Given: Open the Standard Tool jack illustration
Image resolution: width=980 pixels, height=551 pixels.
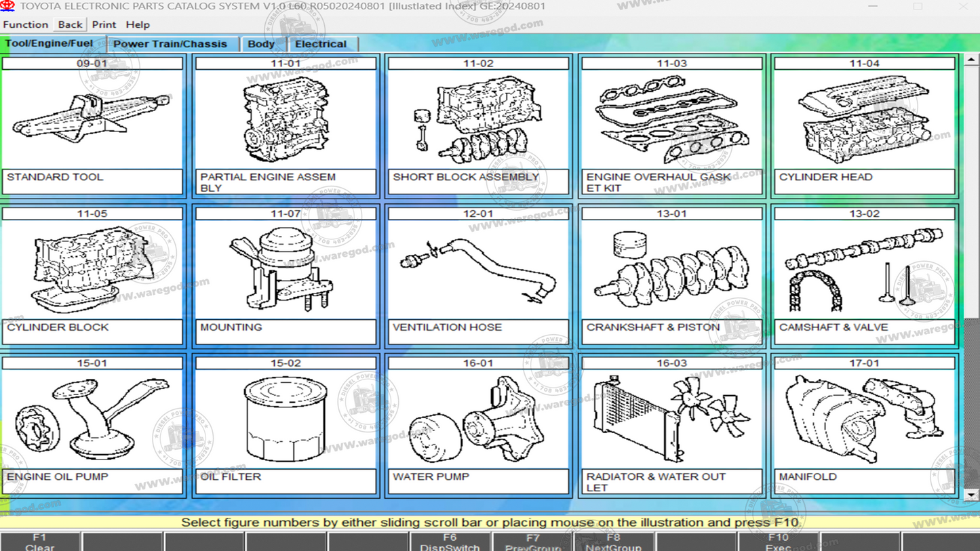Looking at the screenshot, I should [x=92, y=120].
